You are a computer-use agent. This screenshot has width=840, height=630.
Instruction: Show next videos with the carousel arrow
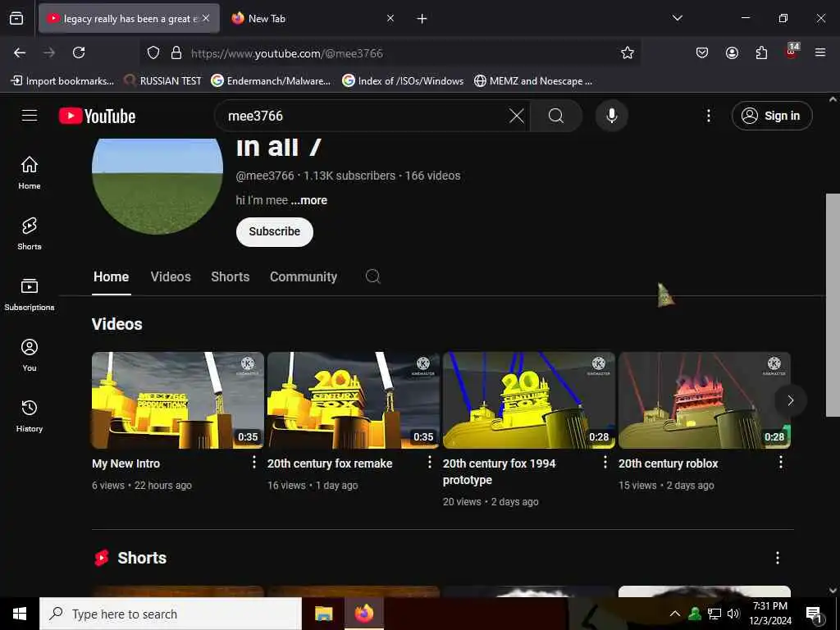(x=790, y=400)
